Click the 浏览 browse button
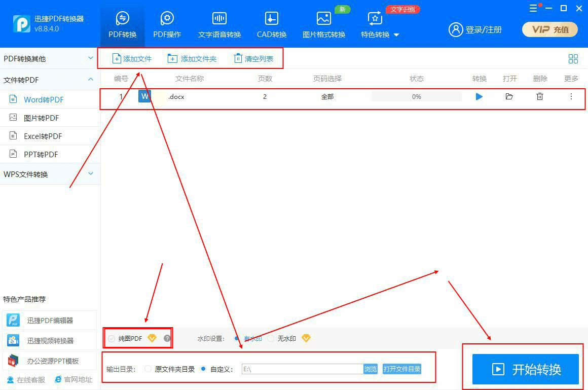Image resolution: width=588 pixels, height=390 pixels. [371, 369]
